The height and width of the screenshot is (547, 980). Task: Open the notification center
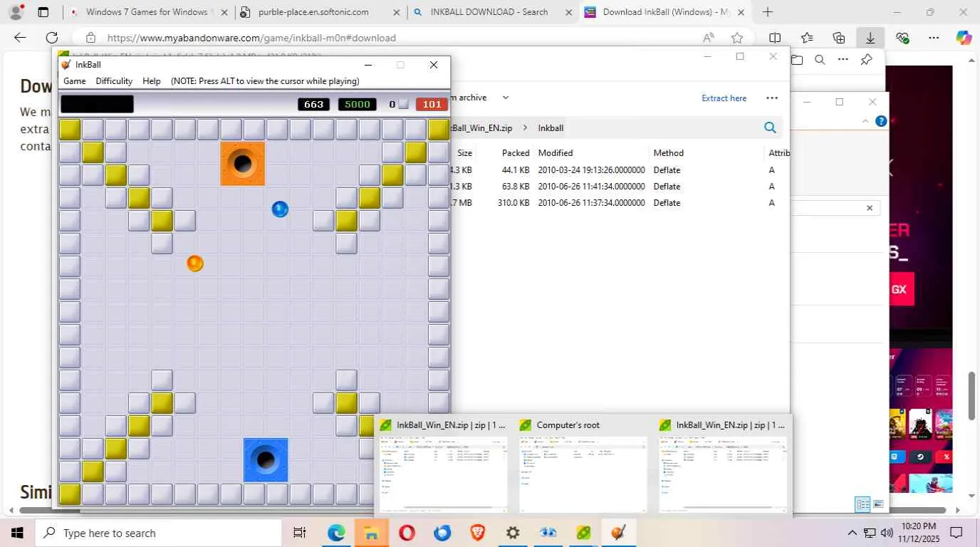click(956, 533)
